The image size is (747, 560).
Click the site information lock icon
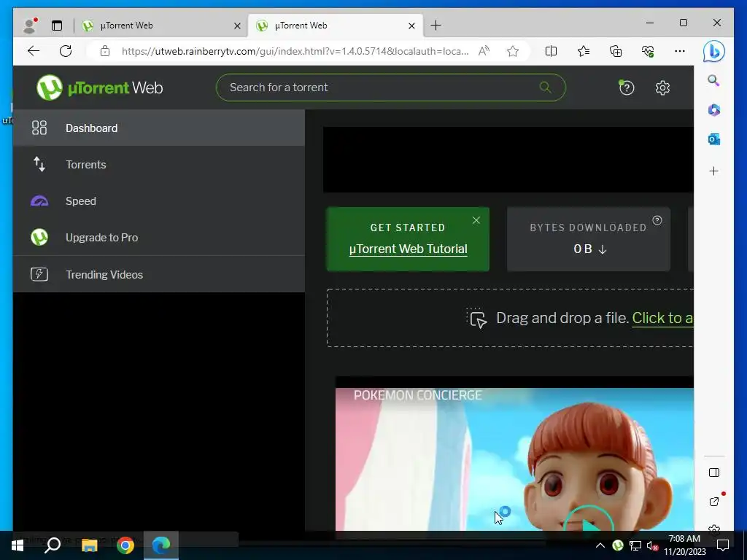[105, 51]
